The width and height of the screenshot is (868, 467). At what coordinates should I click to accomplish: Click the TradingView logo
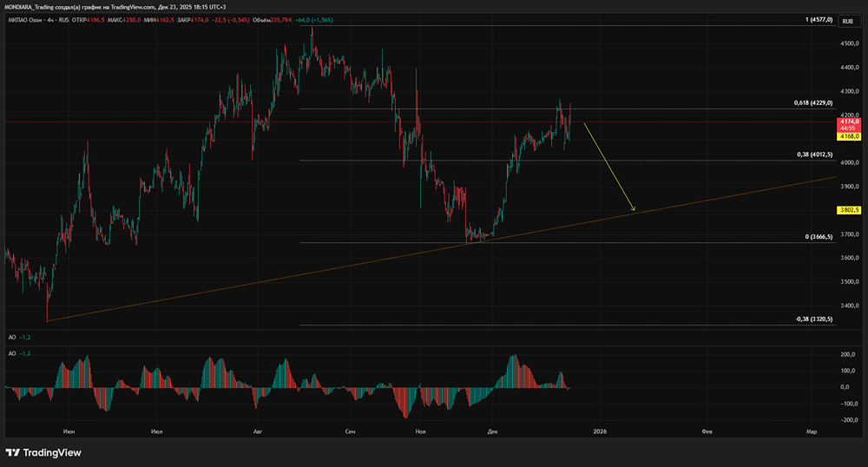click(x=43, y=452)
